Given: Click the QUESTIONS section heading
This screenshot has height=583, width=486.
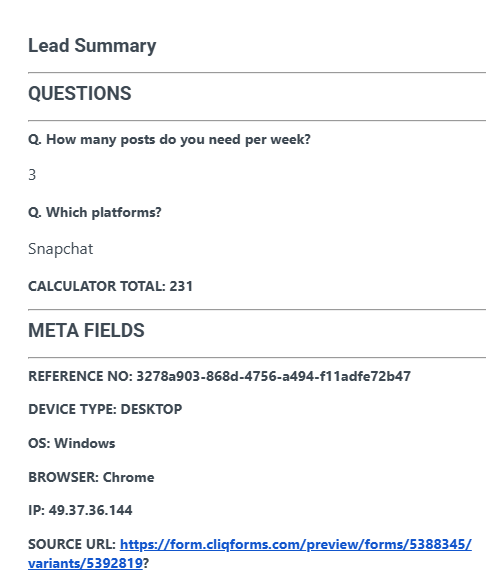Looking at the screenshot, I should tap(80, 93).
